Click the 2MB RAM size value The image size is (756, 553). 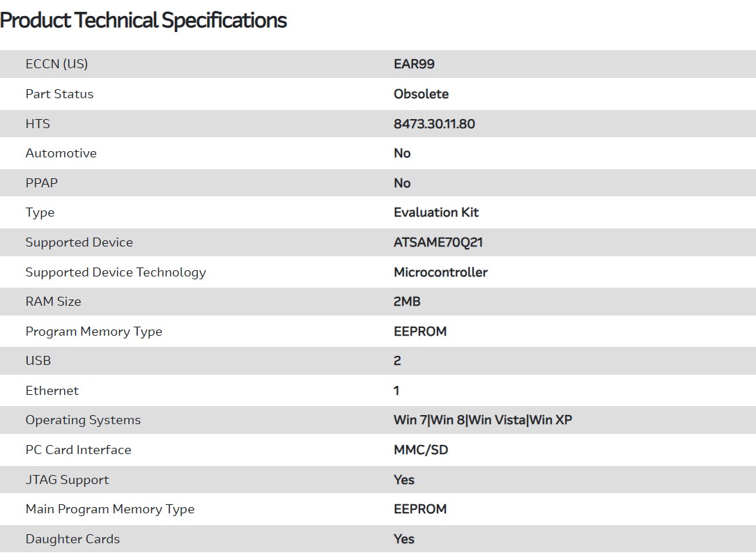407,302
